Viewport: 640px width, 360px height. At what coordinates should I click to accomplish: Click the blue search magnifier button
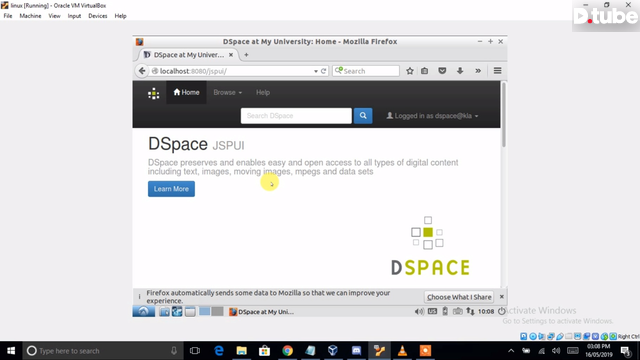point(363,116)
